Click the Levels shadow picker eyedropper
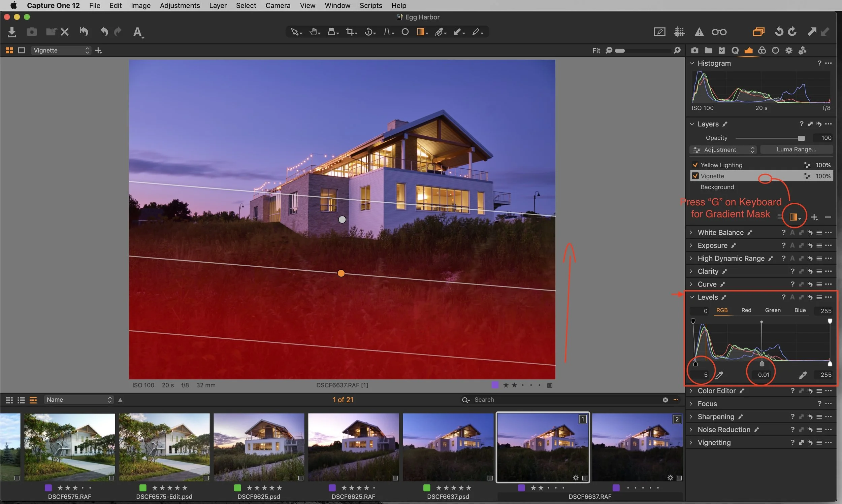Screen dimensions: 842x504 click(719, 375)
